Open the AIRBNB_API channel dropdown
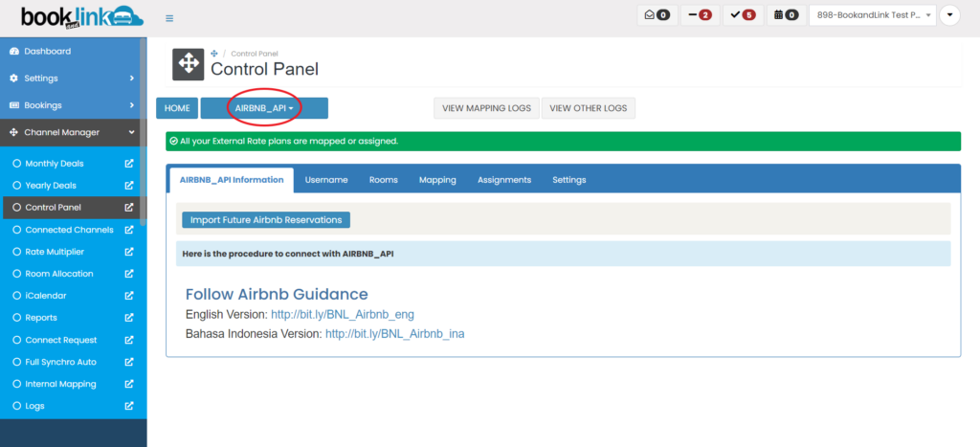Viewport: 980px width, 447px height. [x=264, y=108]
